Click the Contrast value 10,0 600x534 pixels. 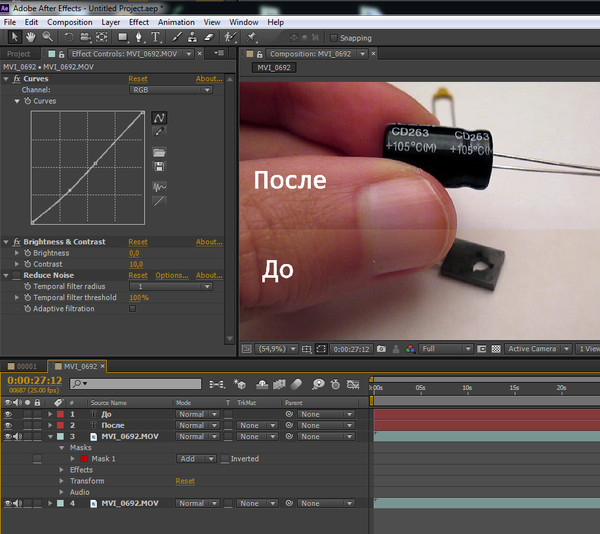pyautogui.click(x=136, y=264)
